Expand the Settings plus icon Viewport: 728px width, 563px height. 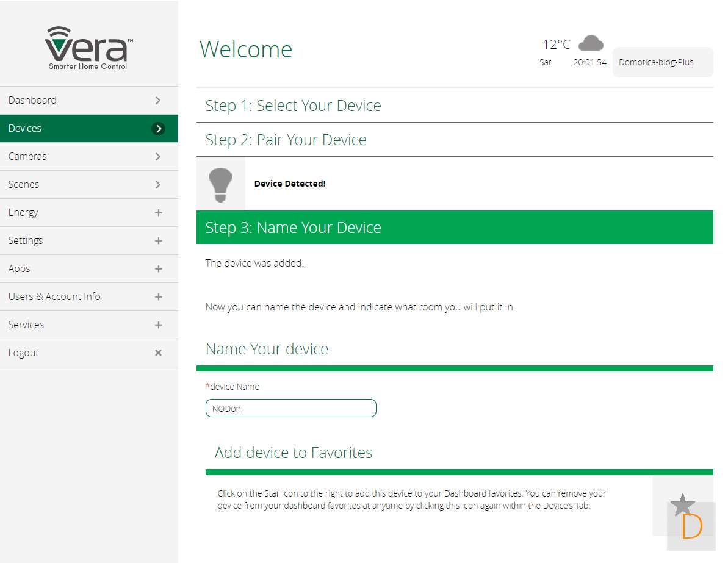click(x=158, y=241)
